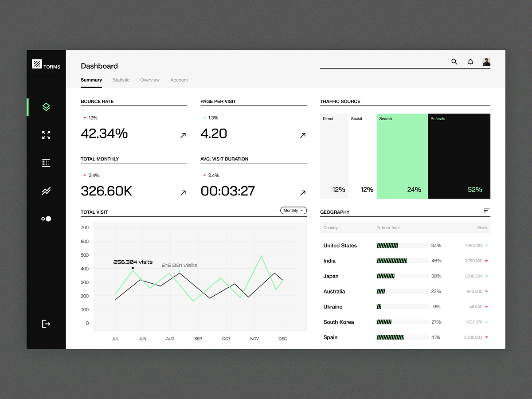Open search using the magnifier icon
Viewport: 532px width, 399px height.
pyautogui.click(x=454, y=62)
